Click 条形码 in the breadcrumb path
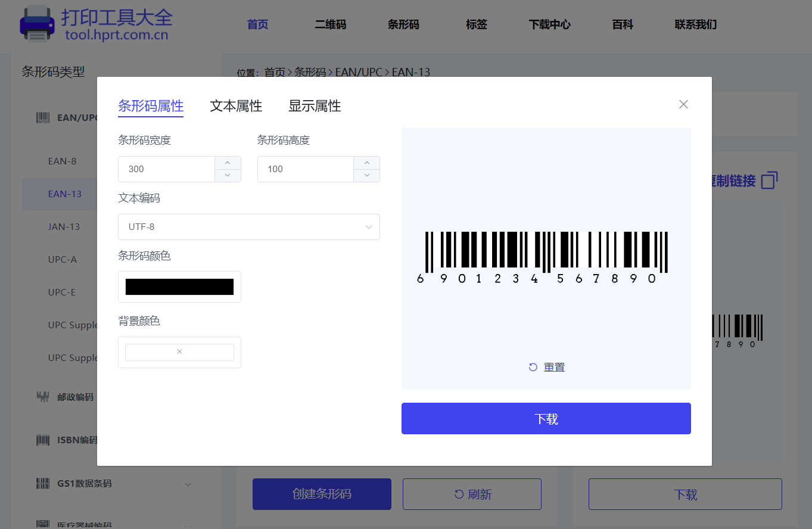This screenshot has height=529, width=812. click(310, 72)
